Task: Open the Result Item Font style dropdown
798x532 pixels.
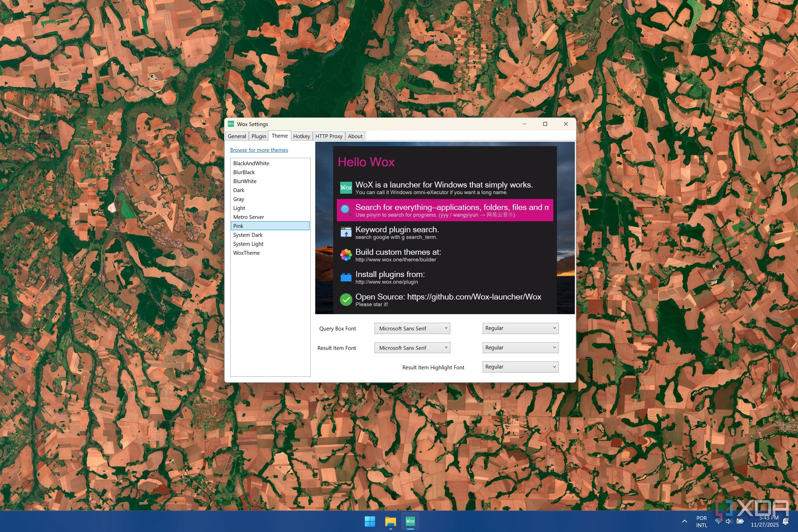Action: [x=520, y=347]
